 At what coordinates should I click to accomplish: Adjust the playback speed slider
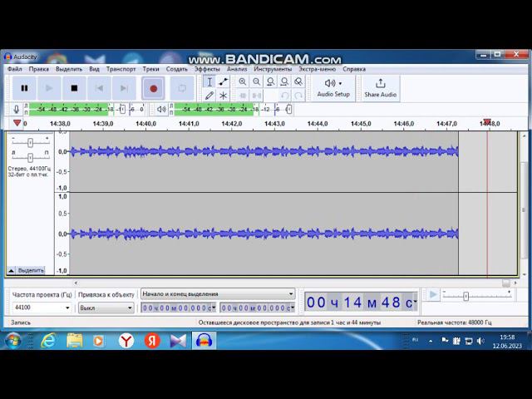[x=465, y=297]
